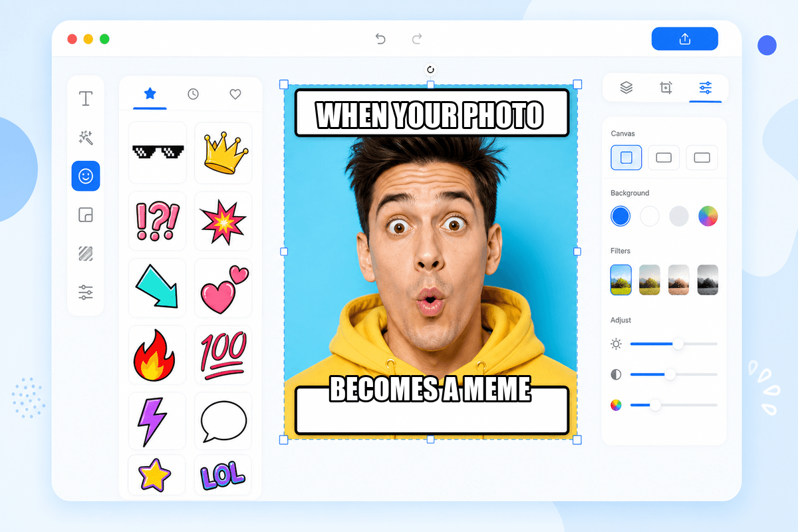Screen dimensions: 798x532
Task: Add the teal arrow sticker
Action: tap(157, 288)
